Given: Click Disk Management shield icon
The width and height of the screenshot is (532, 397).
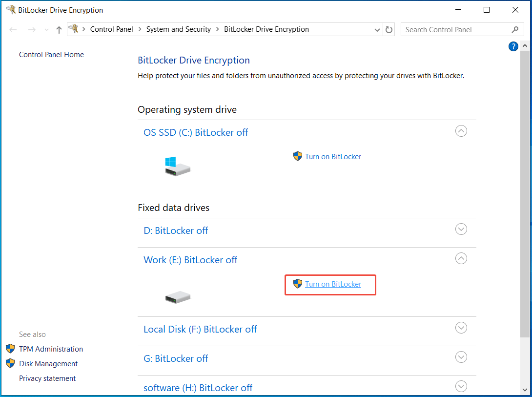Looking at the screenshot, I should [11, 363].
